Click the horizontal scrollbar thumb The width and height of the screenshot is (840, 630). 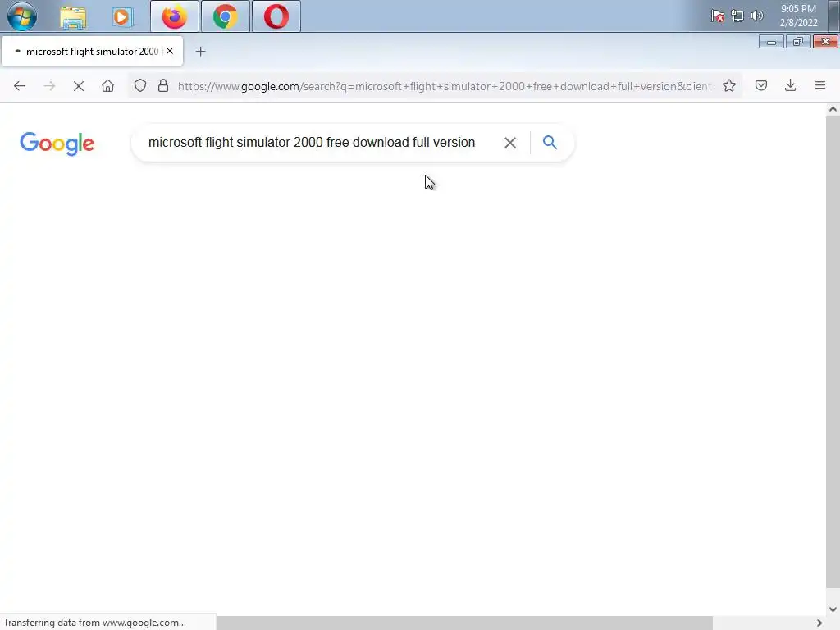464,623
